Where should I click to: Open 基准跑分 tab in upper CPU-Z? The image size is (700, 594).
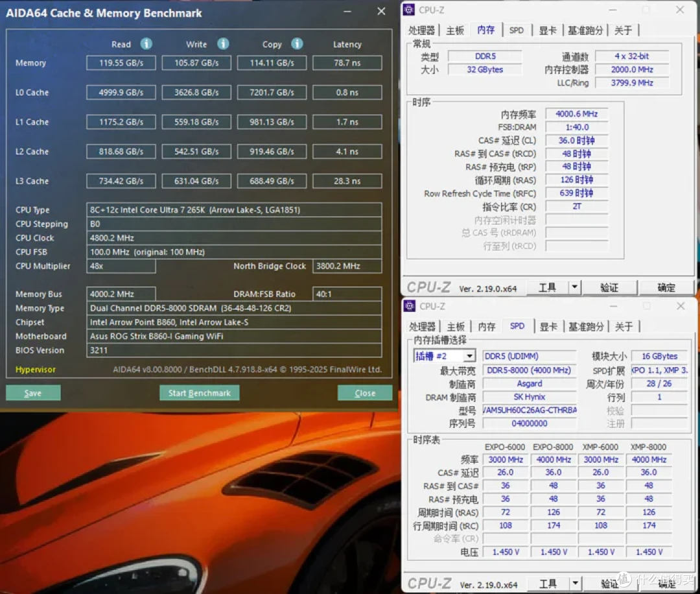click(x=585, y=30)
